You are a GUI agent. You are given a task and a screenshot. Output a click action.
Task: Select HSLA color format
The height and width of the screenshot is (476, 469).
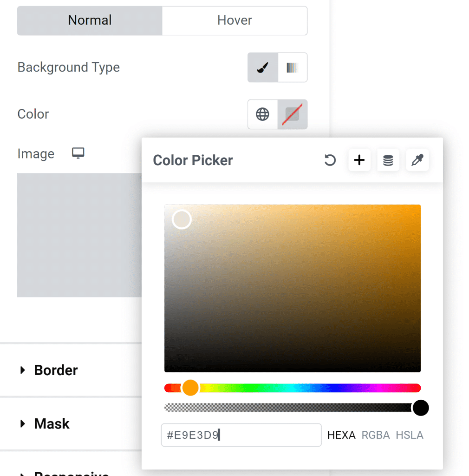click(410, 435)
